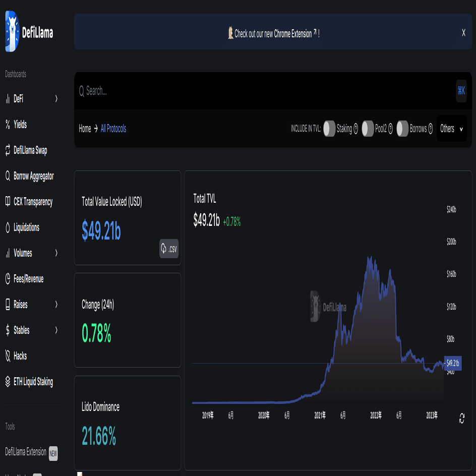Image resolution: width=476 pixels, height=476 pixels.
Task: Click the Staking help question icon
Action: [356, 129]
